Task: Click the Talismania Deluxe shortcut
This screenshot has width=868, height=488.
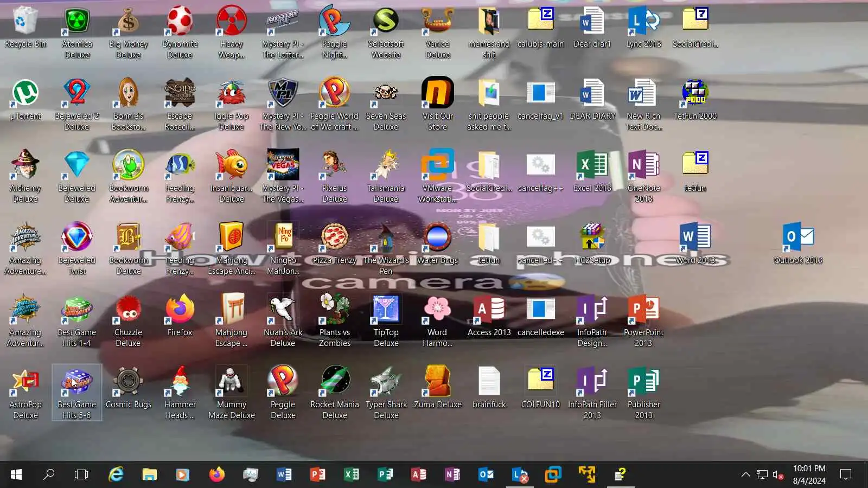Action: point(386,177)
